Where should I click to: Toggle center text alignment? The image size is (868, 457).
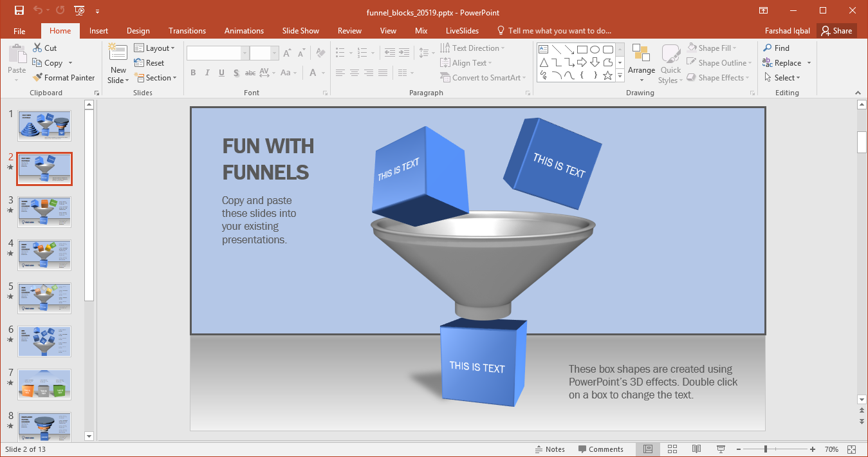(354, 73)
